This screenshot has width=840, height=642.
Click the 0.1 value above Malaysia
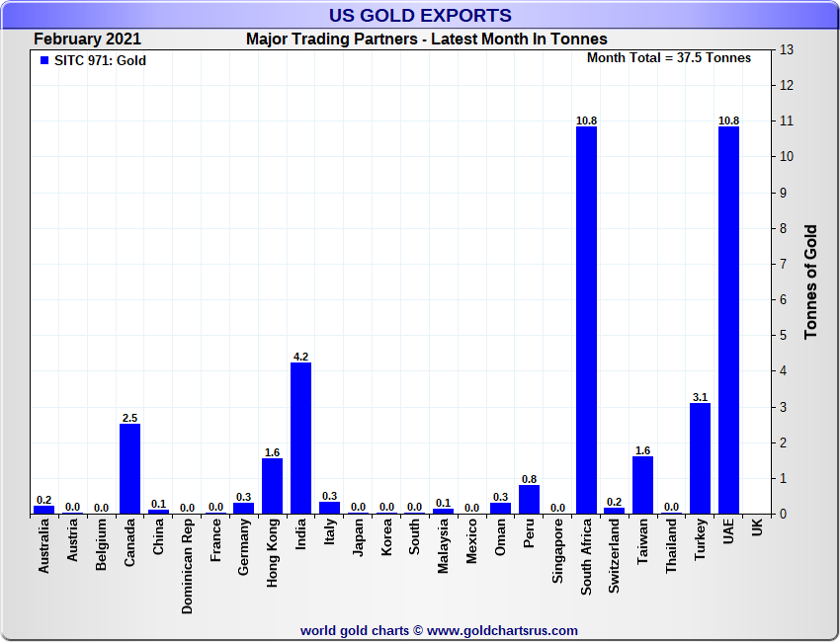(443, 503)
